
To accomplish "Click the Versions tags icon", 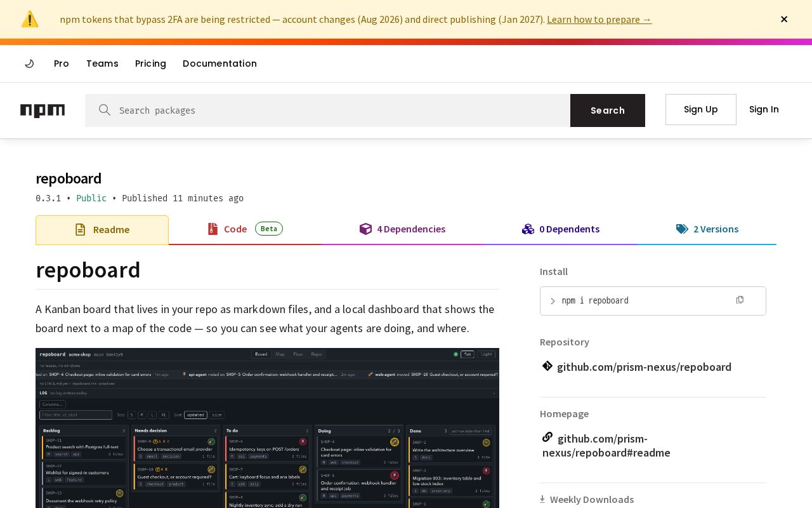I will tap(682, 229).
